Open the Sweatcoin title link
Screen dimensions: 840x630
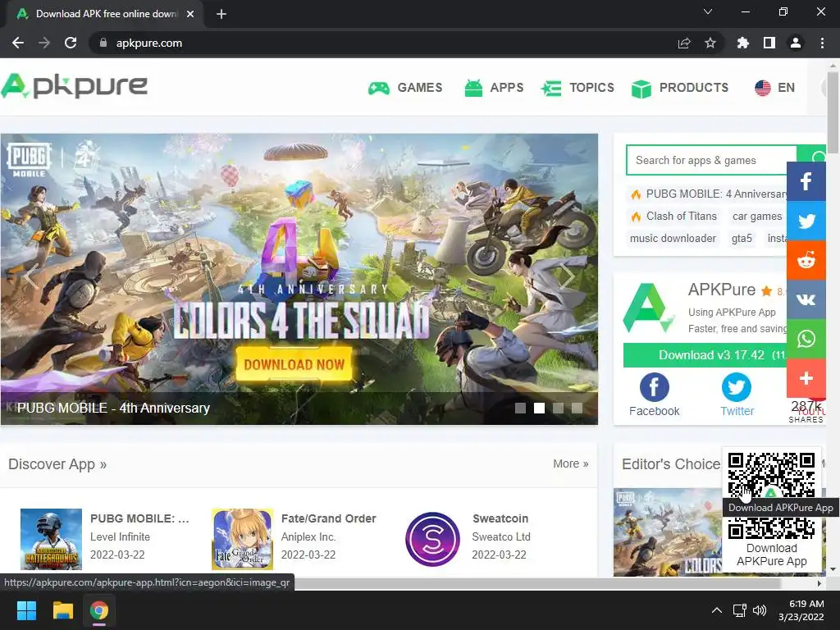pyautogui.click(x=500, y=518)
